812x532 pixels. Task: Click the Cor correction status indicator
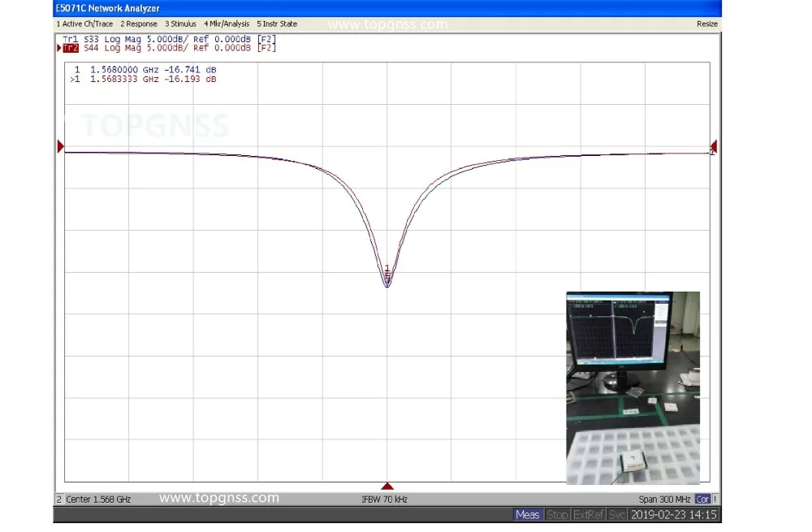point(702,500)
